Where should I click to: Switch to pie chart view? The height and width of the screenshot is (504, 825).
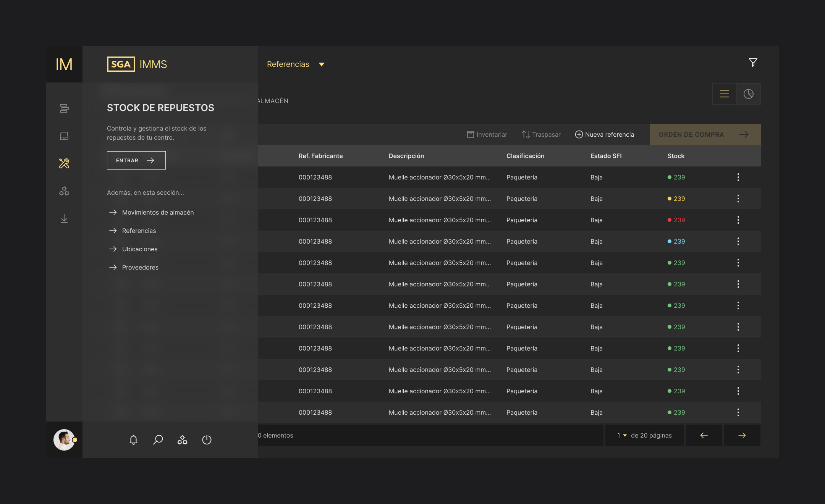pos(749,94)
